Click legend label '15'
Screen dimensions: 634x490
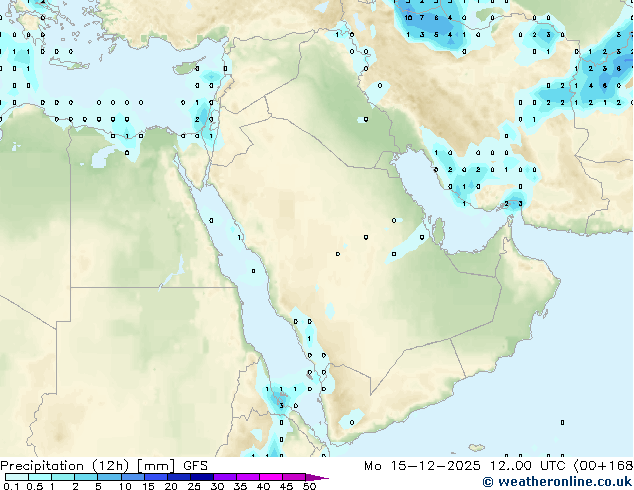(148, 486)
